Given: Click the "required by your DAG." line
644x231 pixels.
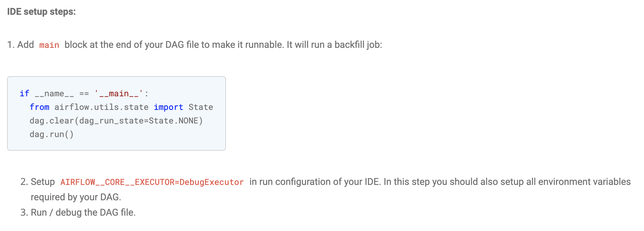Looking at the screenshot, I should coord(76,197).
